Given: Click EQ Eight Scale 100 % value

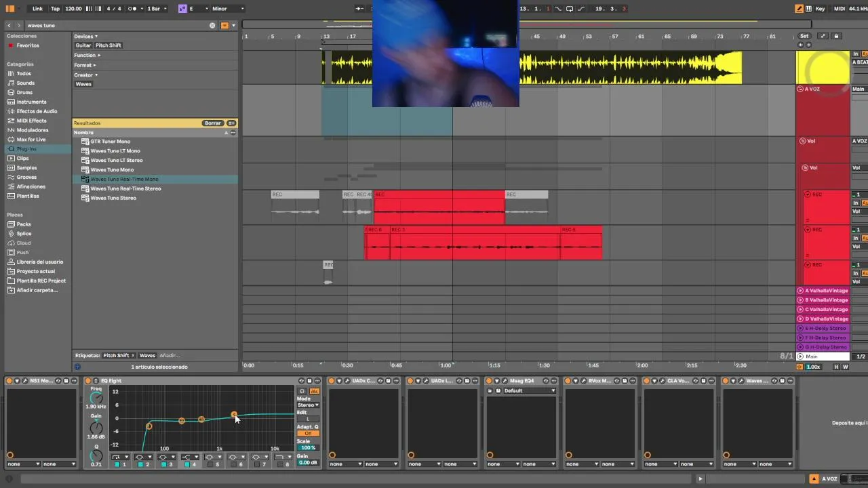Looking at the screenshot, I should click(x=308, y=448).
